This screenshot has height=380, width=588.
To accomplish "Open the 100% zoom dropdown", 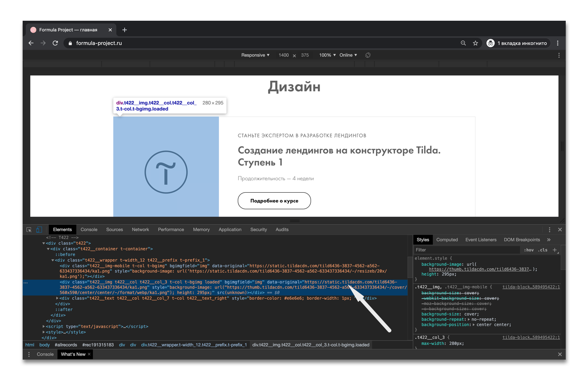I will pyautogui.click(x=327, y=55).
